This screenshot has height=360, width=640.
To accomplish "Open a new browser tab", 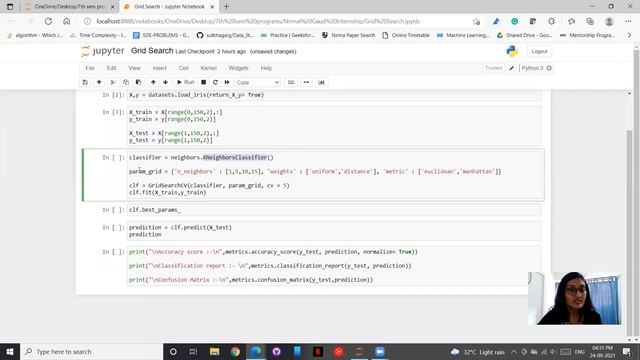I will 227,7.
